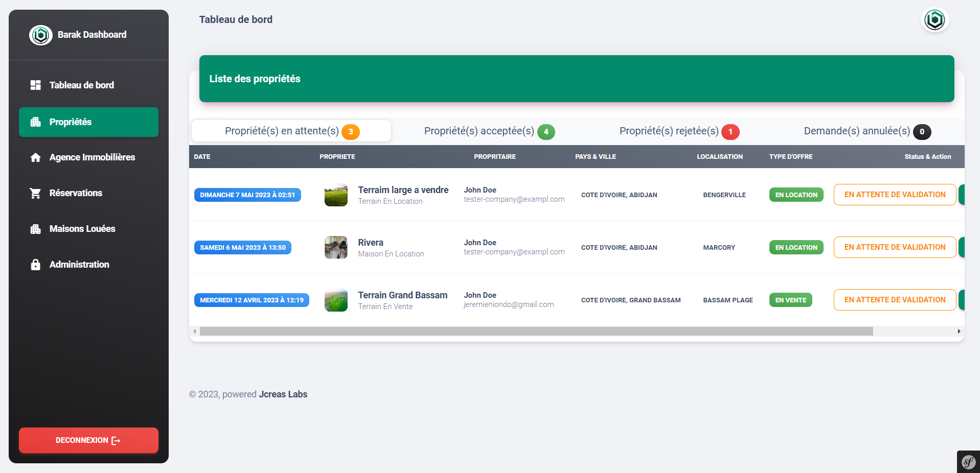The width and height of the screenshot is (980, 473).
Task: Click EN ATTENTE DE VALIDATION for Terrain Grand Bassam
Action: (895, 300)
